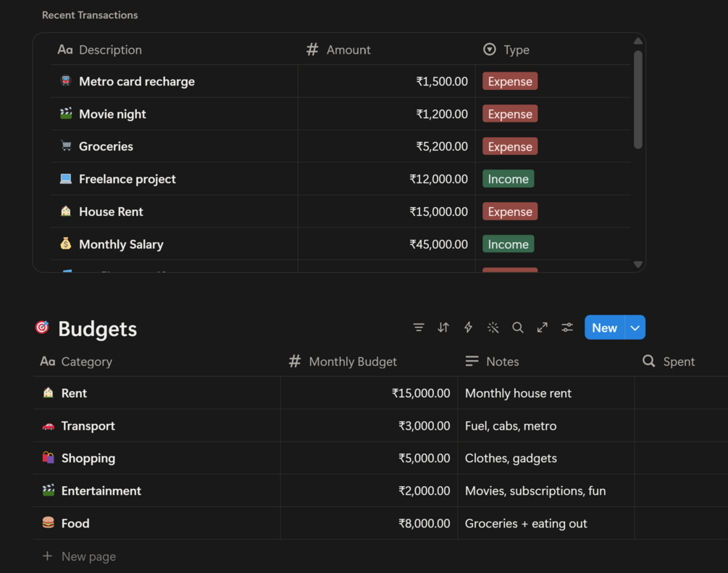Viewport: 728px width, 573px height.
Task: Click the Expense tag on Groceries row
Action: tap(510, 146)
